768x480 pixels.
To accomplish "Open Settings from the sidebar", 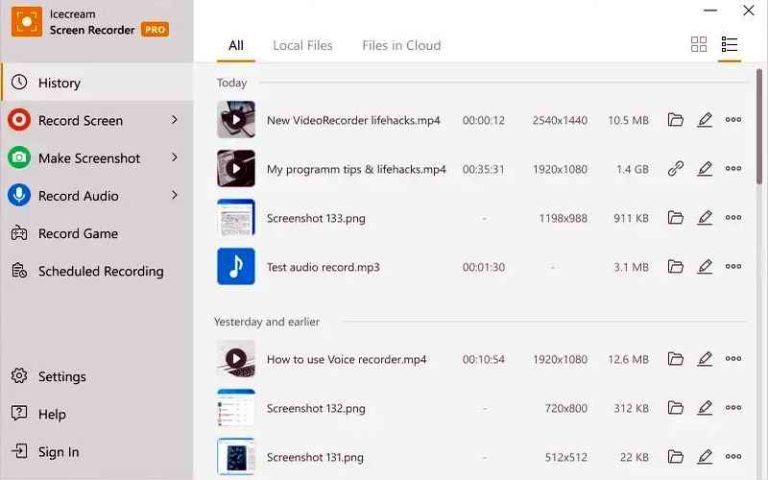I will click(x=61, y=377).
